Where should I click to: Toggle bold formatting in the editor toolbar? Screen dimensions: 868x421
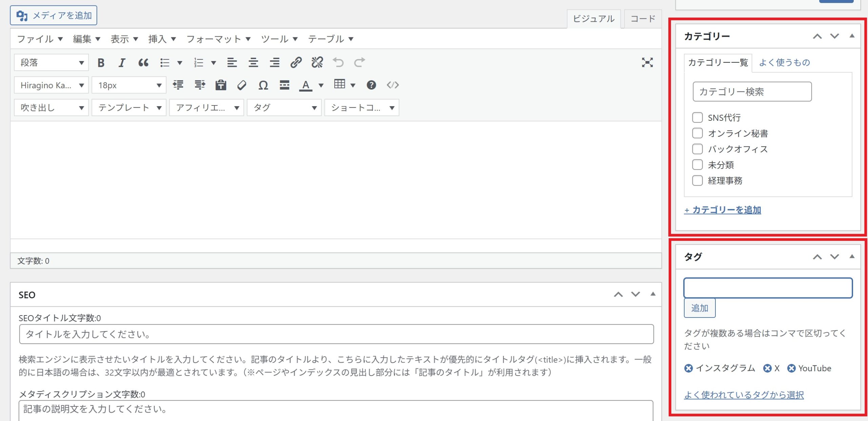point(101,63)
